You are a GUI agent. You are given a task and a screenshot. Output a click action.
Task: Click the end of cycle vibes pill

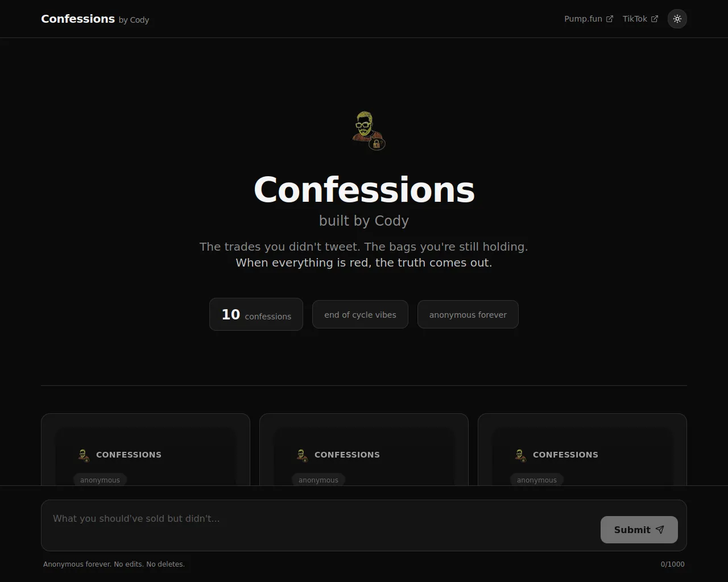[360, 314]
